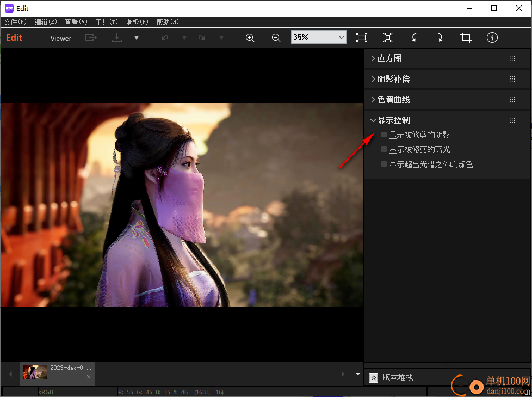
Task: Click the sRGB color space indicator
Action: pyautogui.click(x=46, y=392)
